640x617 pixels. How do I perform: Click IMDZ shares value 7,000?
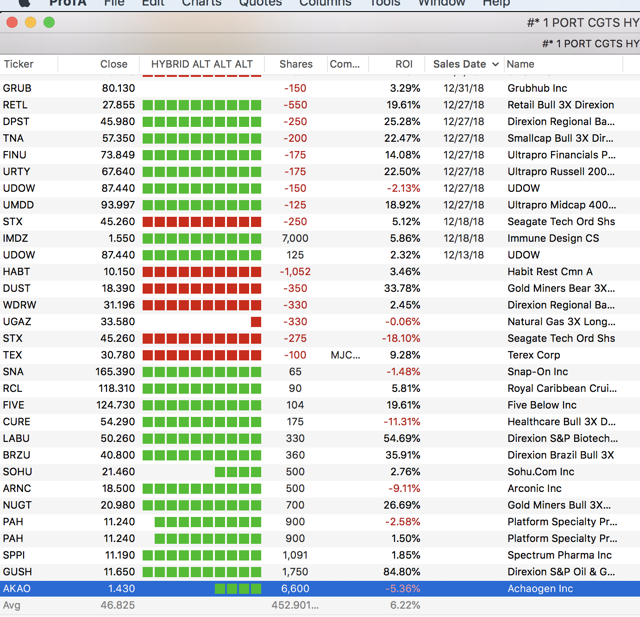pos(295,238)
